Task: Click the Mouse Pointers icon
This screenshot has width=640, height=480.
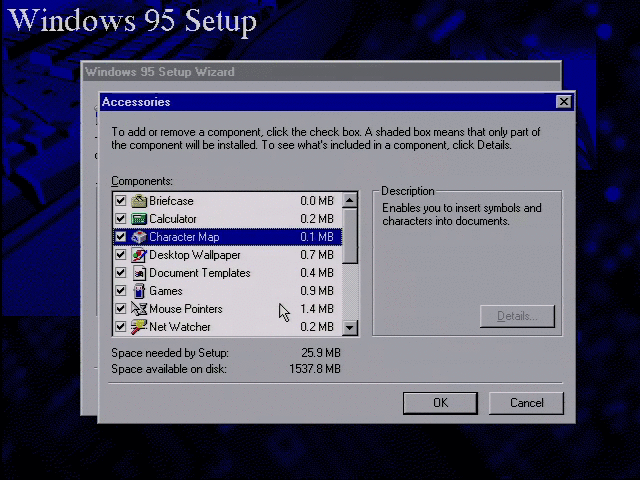Action: 139,309
